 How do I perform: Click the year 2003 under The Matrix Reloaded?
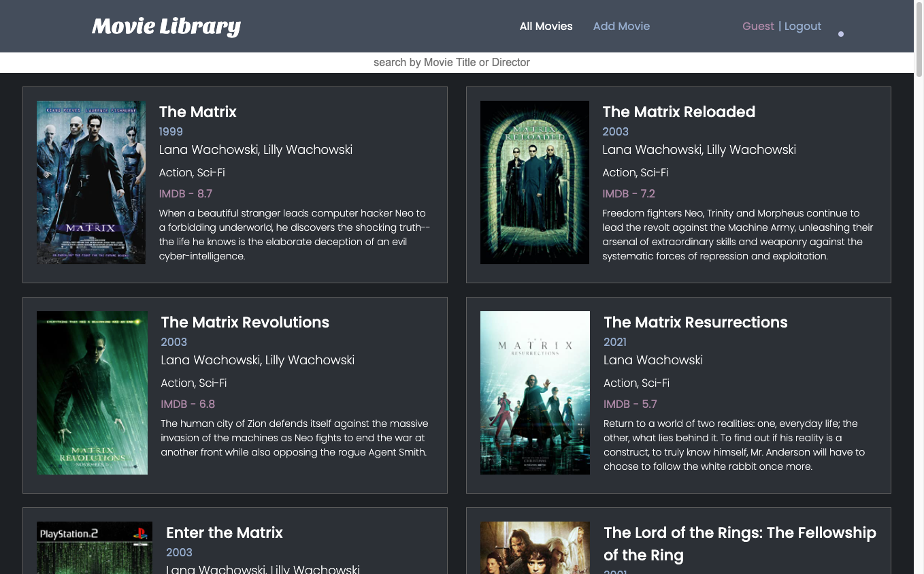pyautogui.click(x=615, y=131)
